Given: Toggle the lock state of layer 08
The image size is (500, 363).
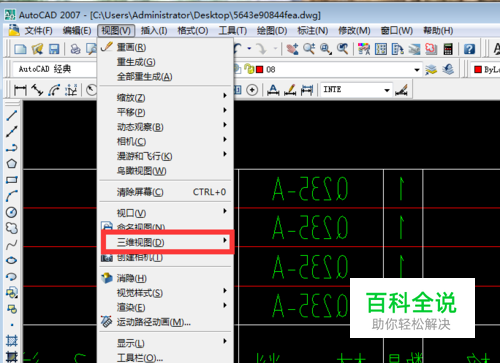Looking at the screenshot, I should 249,69.
